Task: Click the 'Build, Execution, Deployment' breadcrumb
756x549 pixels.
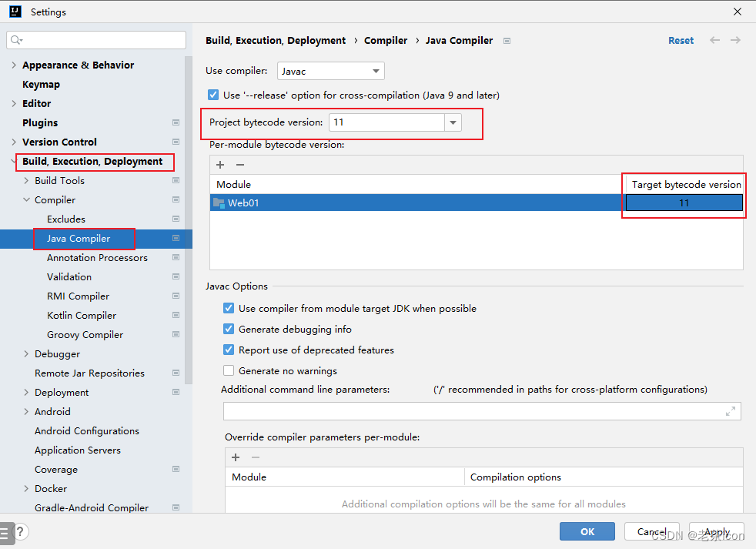Action: 276,41
